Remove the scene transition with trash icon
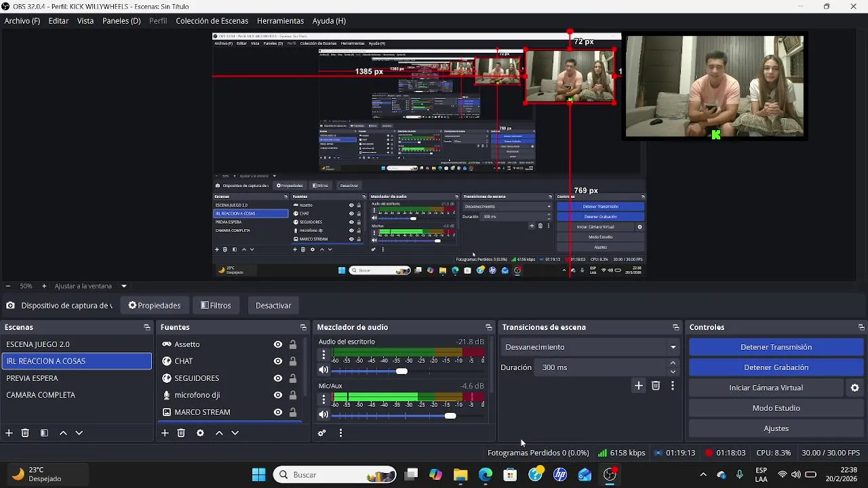The width and height of the screenshot is (868, 488). [x=656, y=386]
